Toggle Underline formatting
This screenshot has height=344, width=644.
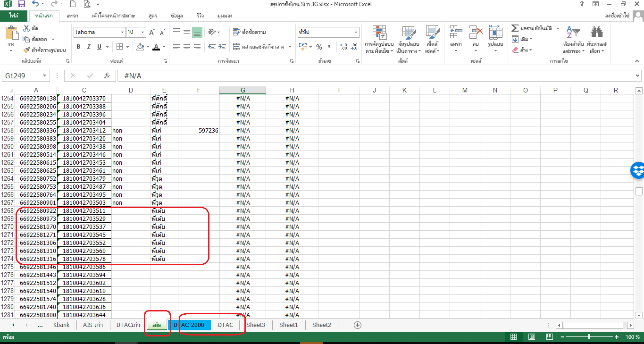click(99, 47)
